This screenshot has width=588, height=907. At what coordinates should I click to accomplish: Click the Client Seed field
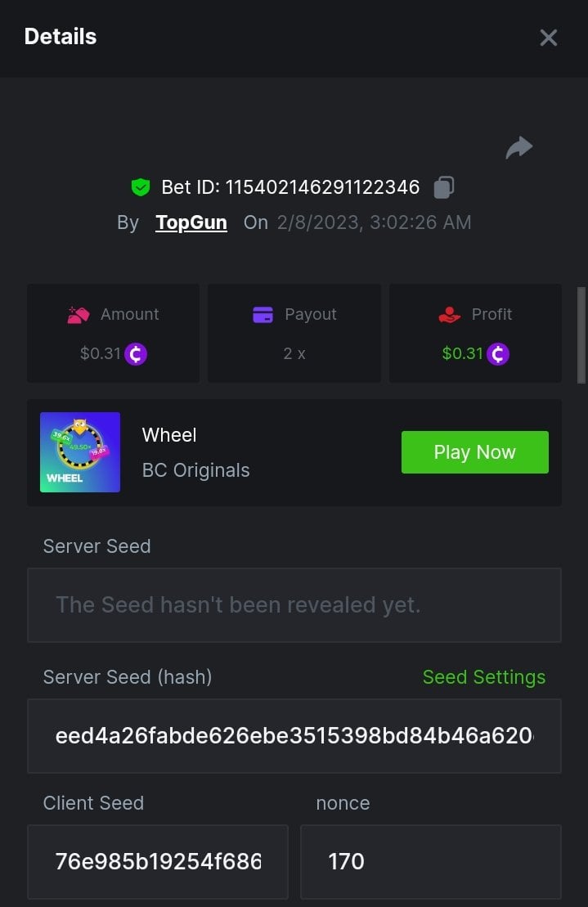[x=158, y=861]
